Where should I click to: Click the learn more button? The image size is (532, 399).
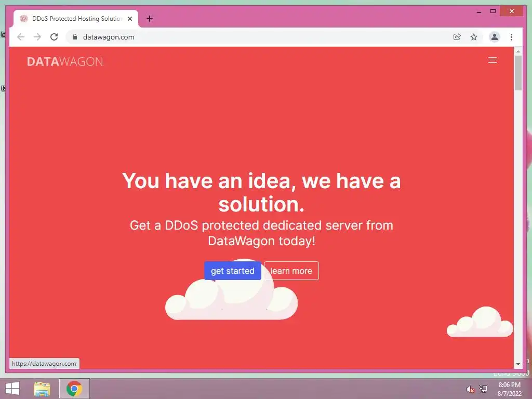point(291,271)
